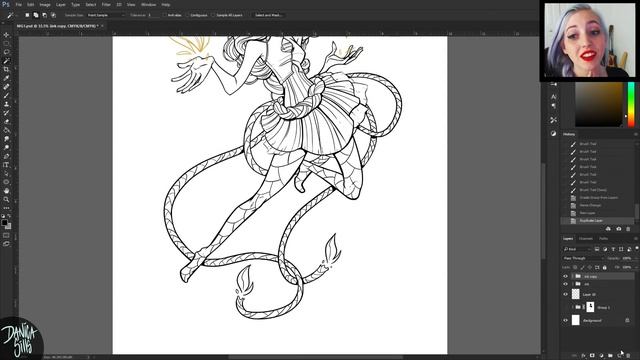Open the File menu

click(18, 4)
